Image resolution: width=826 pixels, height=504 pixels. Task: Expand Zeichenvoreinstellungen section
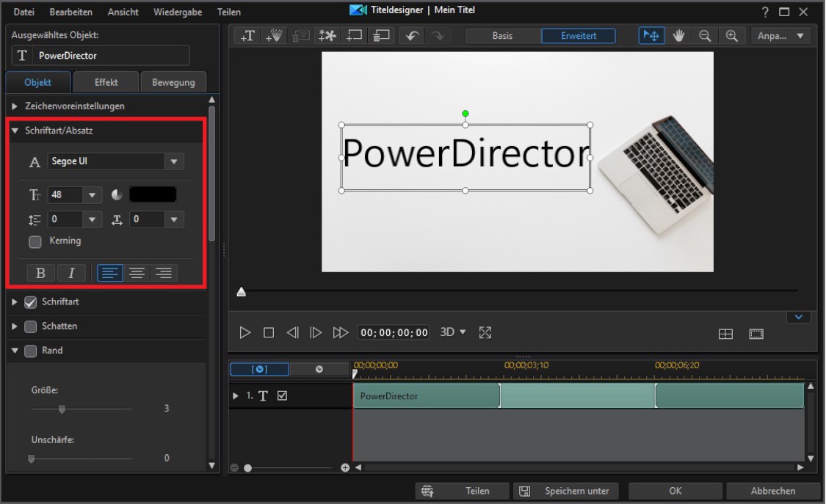coord(15,106)
